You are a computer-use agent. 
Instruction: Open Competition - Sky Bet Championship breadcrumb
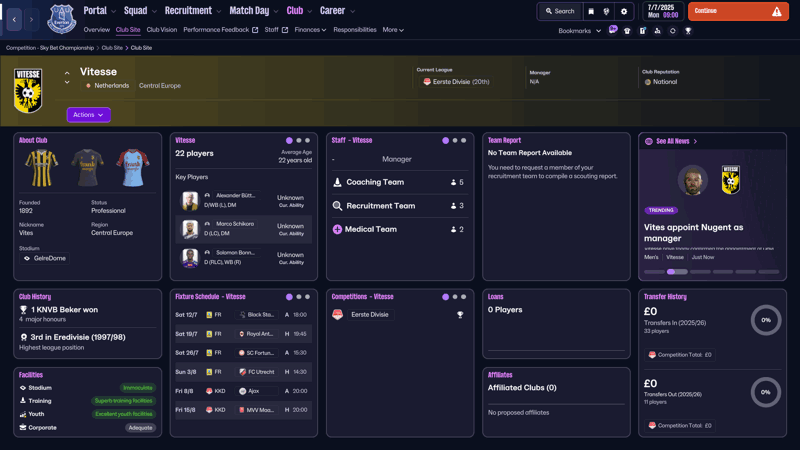coord(50,48)
